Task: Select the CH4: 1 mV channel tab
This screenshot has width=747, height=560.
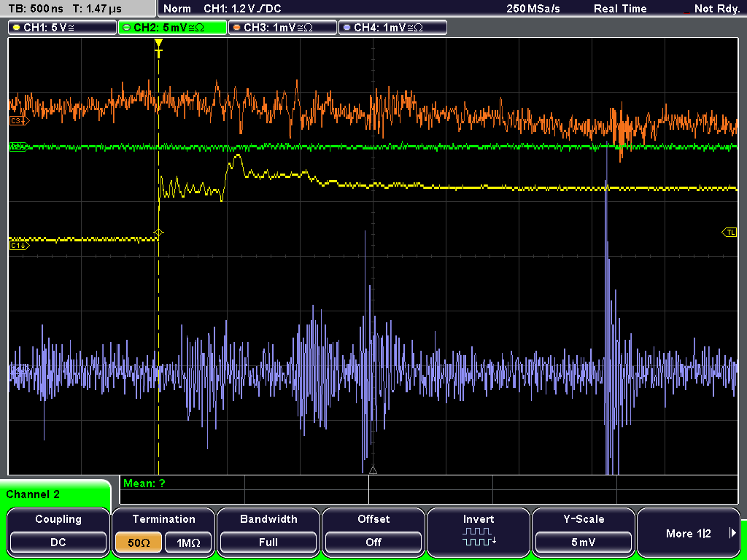Action: click(392, 28)
